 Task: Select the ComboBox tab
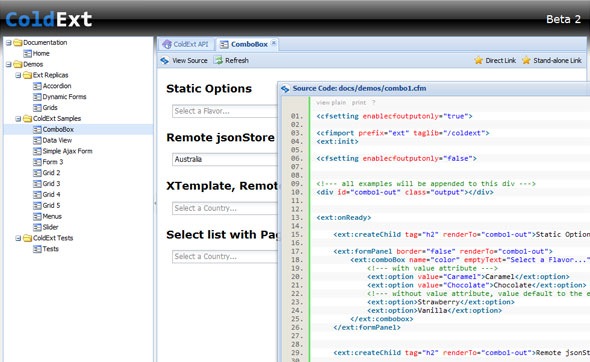pos(245,44)
